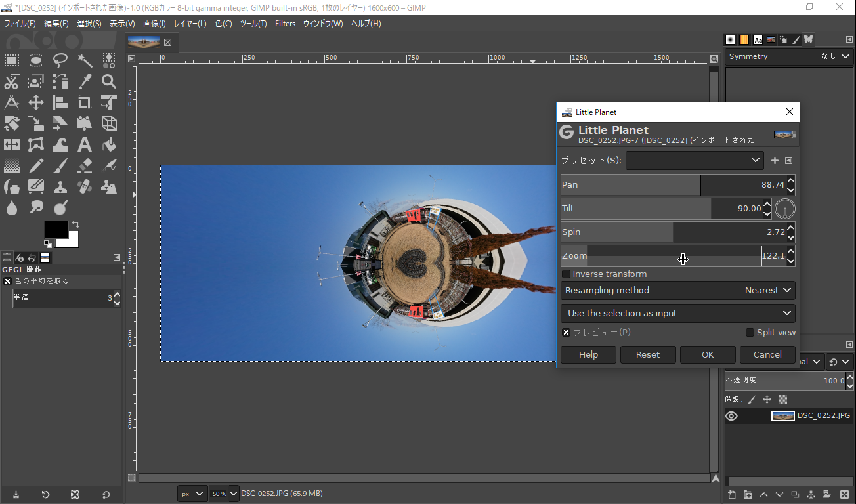Viewport: 856px width, 504px height.
Task: Create a new layer group
Action: point(748,494)
